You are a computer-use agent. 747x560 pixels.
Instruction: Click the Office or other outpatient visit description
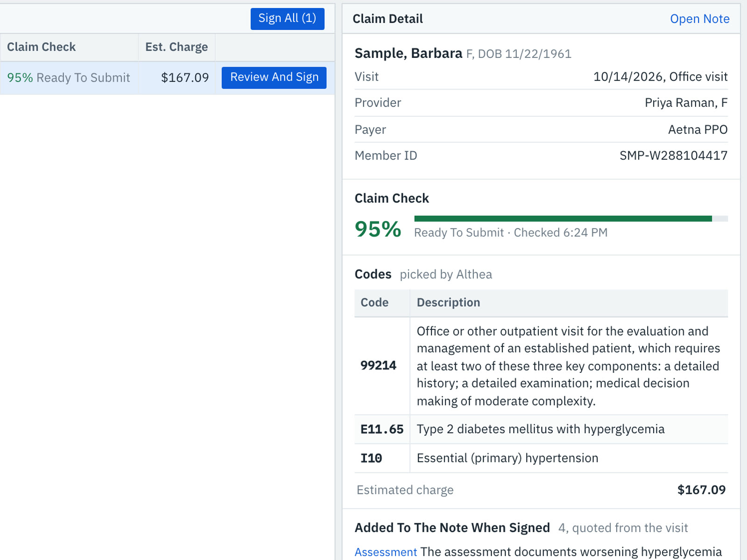tap(568, 366)
